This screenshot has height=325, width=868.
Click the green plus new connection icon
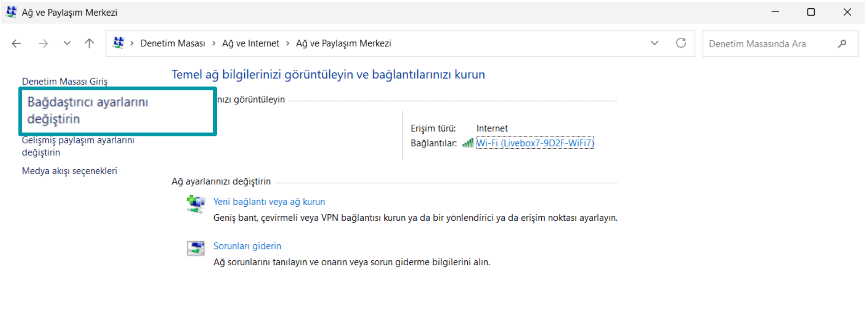196,204
